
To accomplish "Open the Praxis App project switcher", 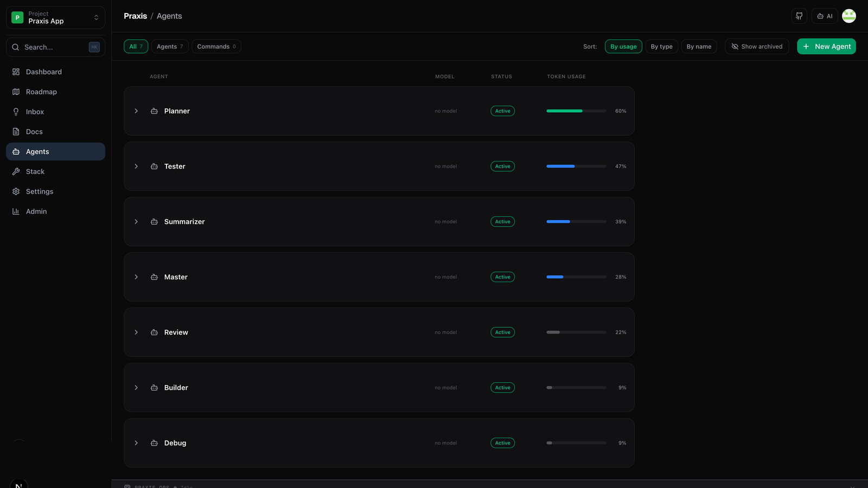I will [55, 17].
